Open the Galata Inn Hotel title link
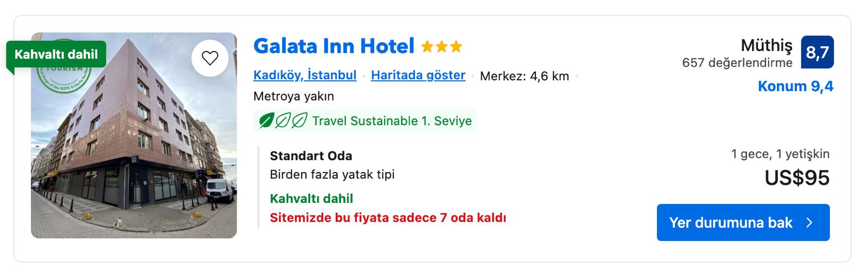868x274 pixels. click(x=334, y=46)
